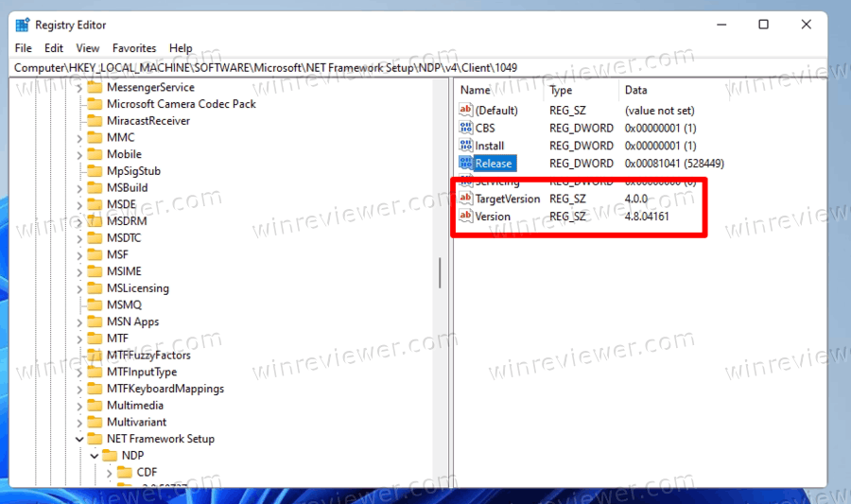Select the MSMQ folder icon
The width and height of the screenshot is (851, 504).
pyautogui.click(x=95, y=304)
